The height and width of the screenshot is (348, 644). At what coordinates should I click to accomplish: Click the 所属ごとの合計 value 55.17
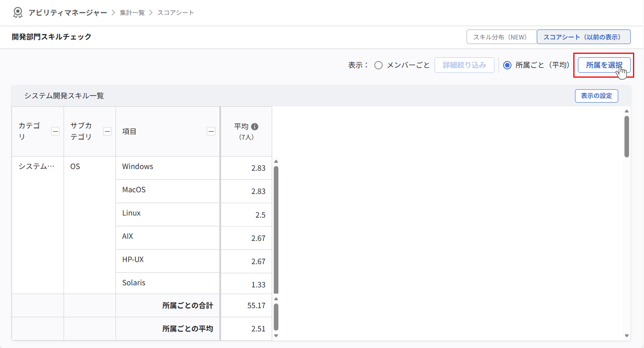point(256,305)
